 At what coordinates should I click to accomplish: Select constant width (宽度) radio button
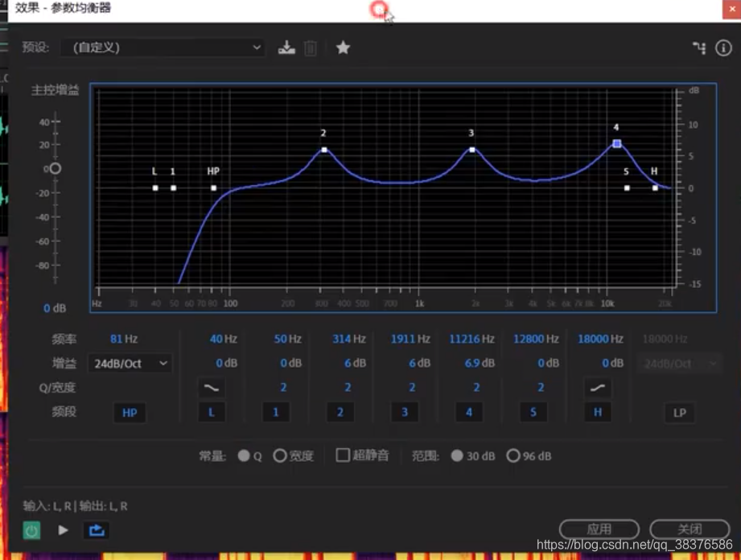pos(280,455)
